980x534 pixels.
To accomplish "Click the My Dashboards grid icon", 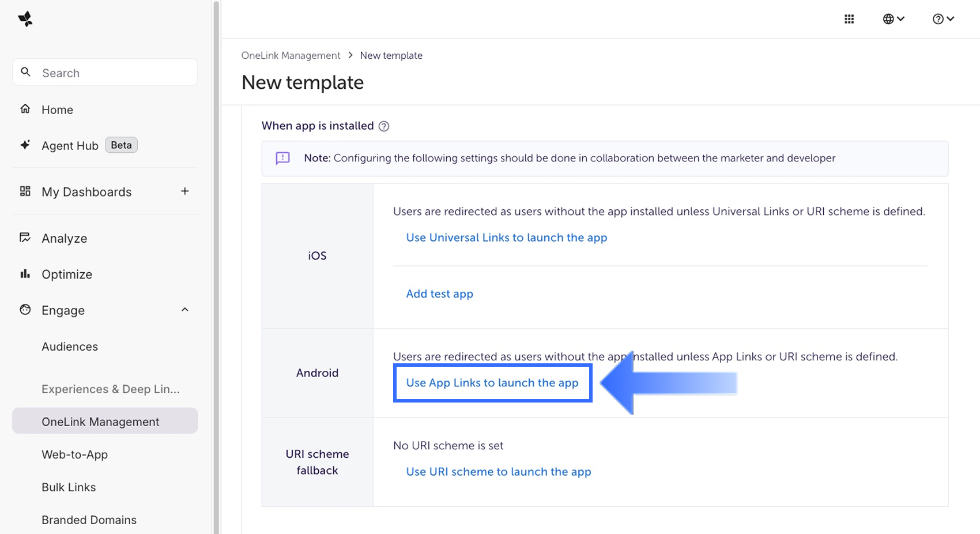I will click(25, 191).
